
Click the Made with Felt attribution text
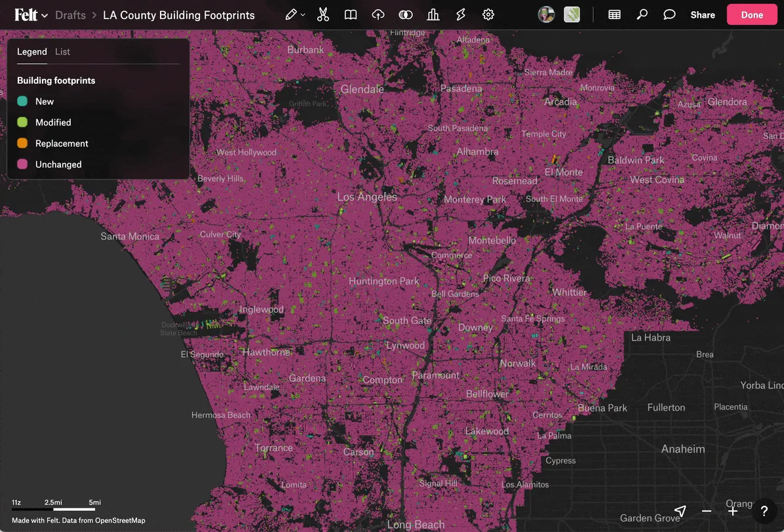point(79,520)
